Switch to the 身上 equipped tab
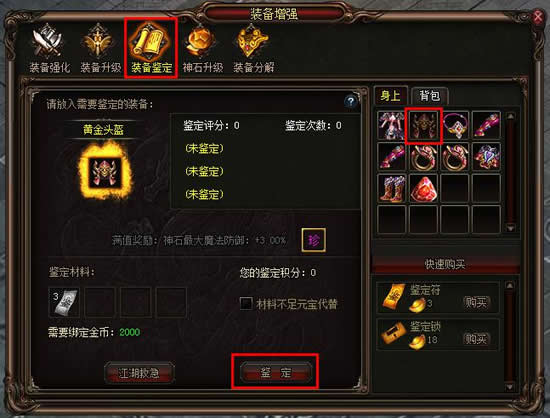550x418 pixels. (x=391, y=95)
